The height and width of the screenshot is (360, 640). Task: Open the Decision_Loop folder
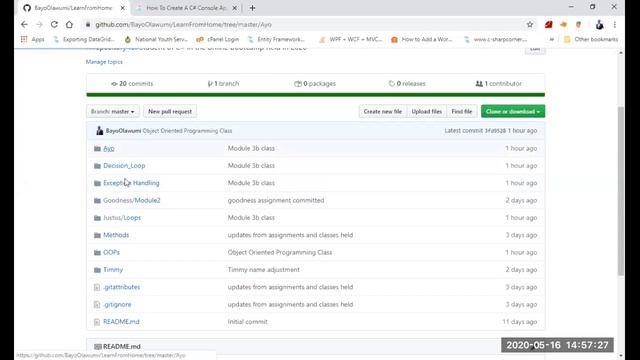[x=124, y=166]
